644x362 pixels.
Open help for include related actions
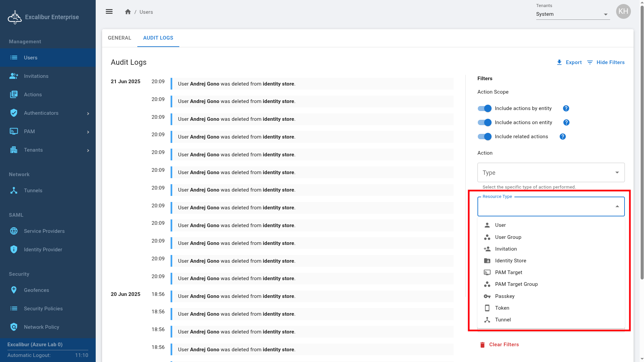point(562,137)
